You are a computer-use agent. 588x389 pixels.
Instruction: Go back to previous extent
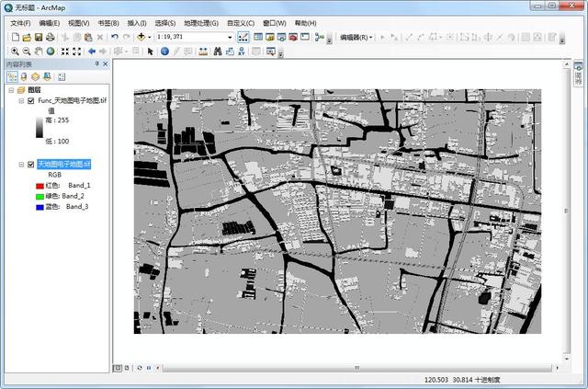[92, 51]
